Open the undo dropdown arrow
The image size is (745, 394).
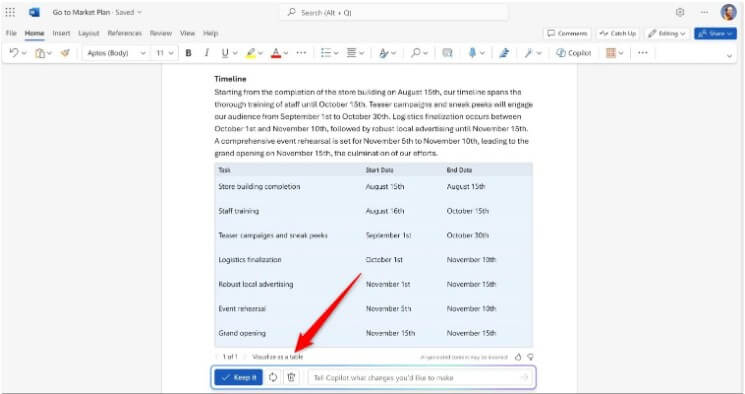point(24,54)
